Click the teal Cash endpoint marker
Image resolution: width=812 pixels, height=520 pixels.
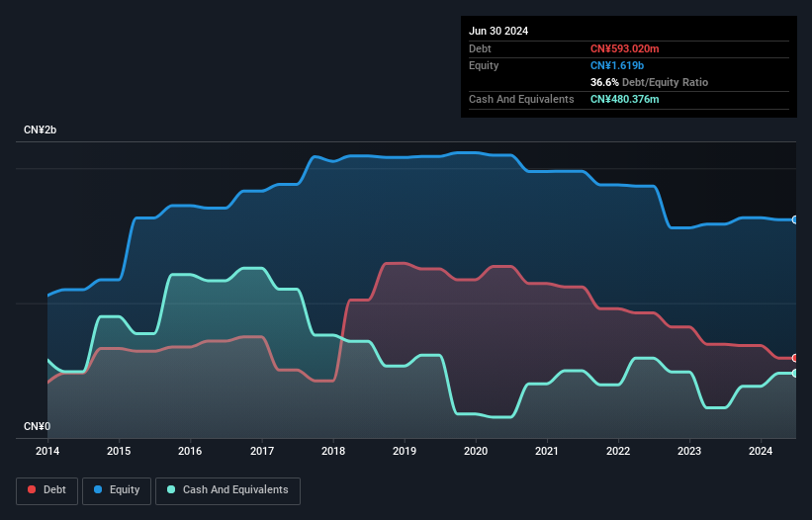coord(795,373)
